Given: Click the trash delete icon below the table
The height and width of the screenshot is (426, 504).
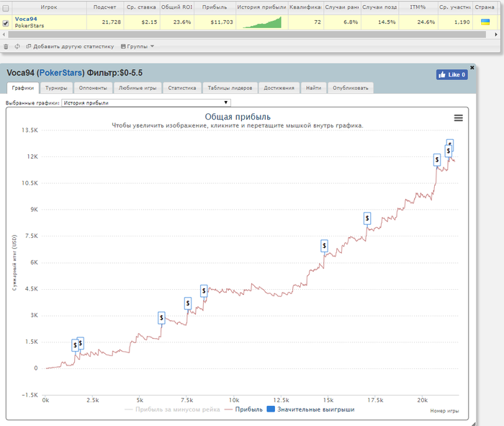Looking at the screenshot, I should pos(6,47).
